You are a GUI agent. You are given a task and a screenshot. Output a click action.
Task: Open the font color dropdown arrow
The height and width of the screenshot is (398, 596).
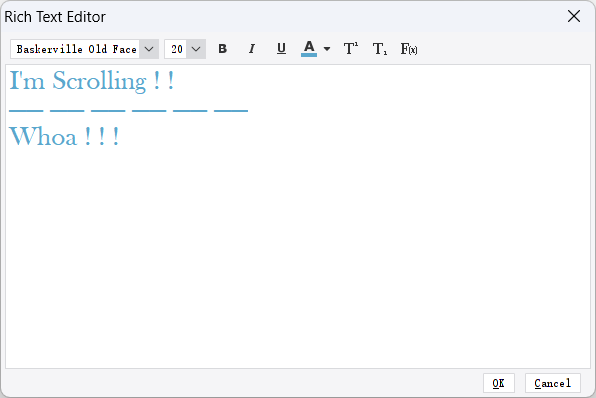tap(327, 49)
